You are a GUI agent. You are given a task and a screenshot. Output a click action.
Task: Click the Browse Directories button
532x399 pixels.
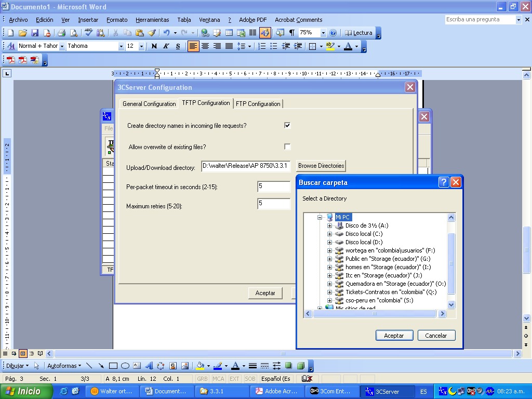(x=321, y=166)
